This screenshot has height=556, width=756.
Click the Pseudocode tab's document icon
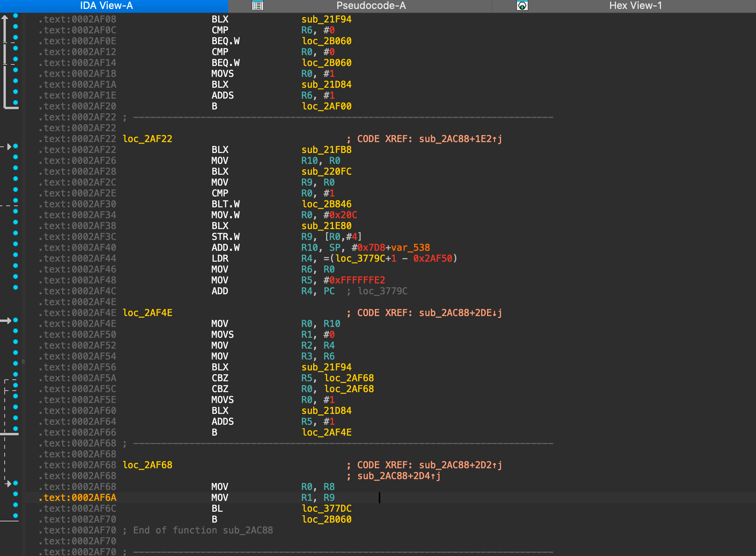(x=258, y=5)
